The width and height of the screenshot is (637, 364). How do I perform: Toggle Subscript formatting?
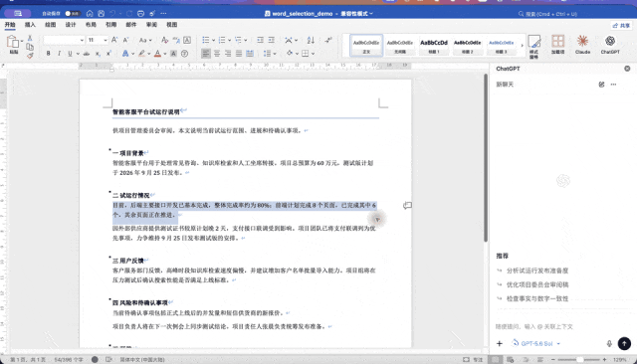(x=98, y=53)
